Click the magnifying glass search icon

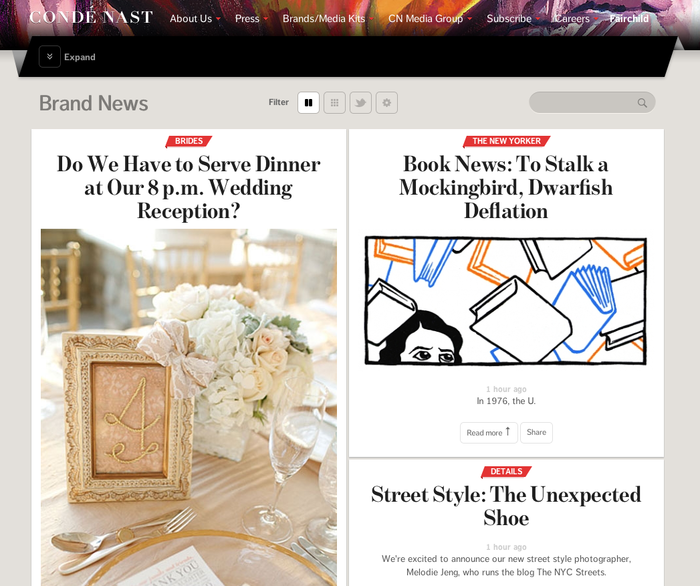[x=642, y=103]
